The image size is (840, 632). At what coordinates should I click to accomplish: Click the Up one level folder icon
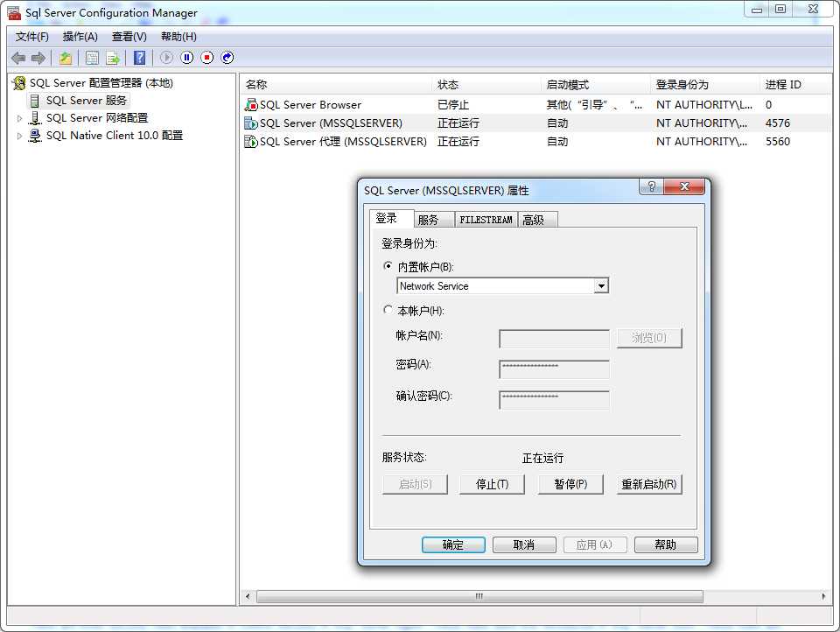[66, 58]
